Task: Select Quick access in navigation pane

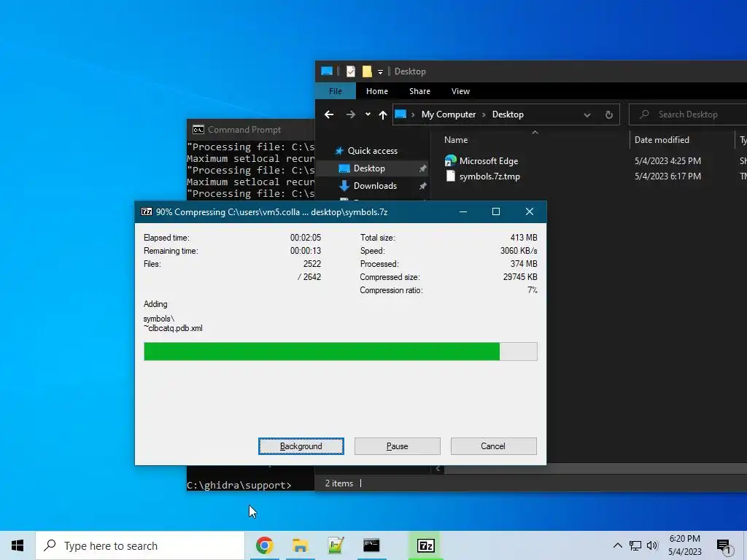Action: (x=372, y=151)
